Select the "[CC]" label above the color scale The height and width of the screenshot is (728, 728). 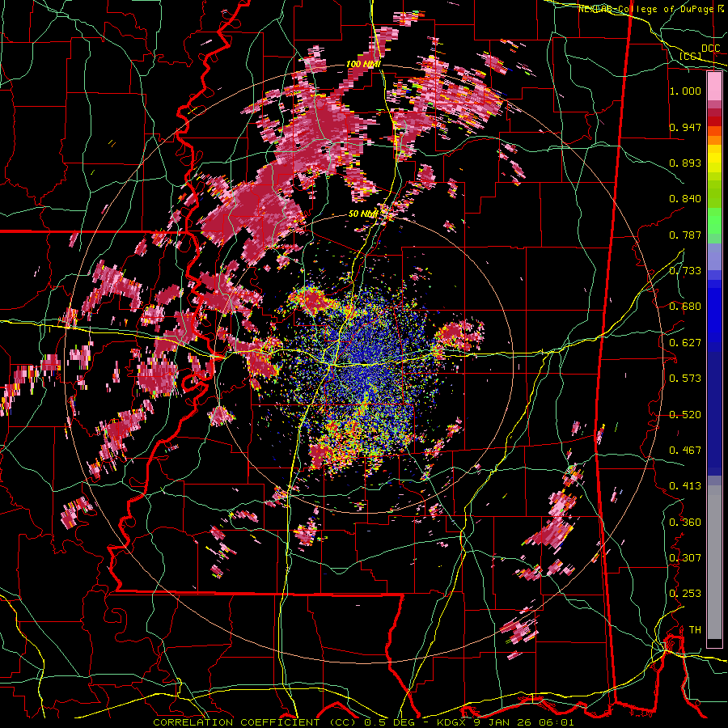691,56
